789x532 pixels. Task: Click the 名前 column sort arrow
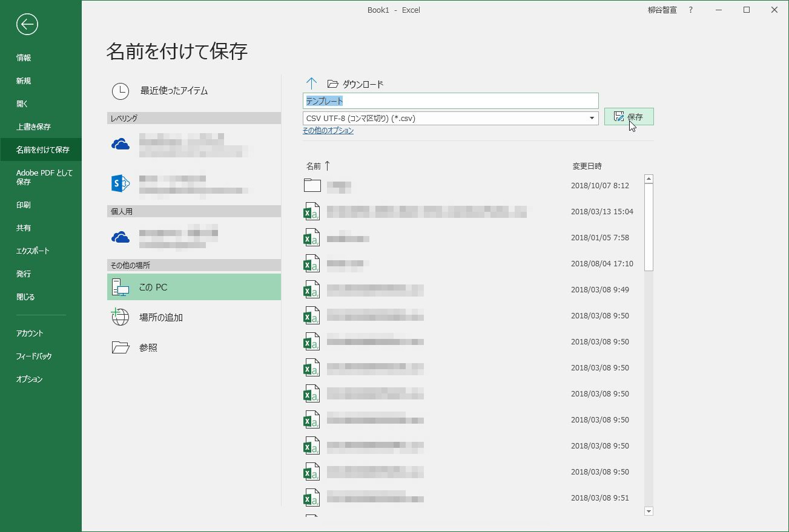(x=327, y=166)
